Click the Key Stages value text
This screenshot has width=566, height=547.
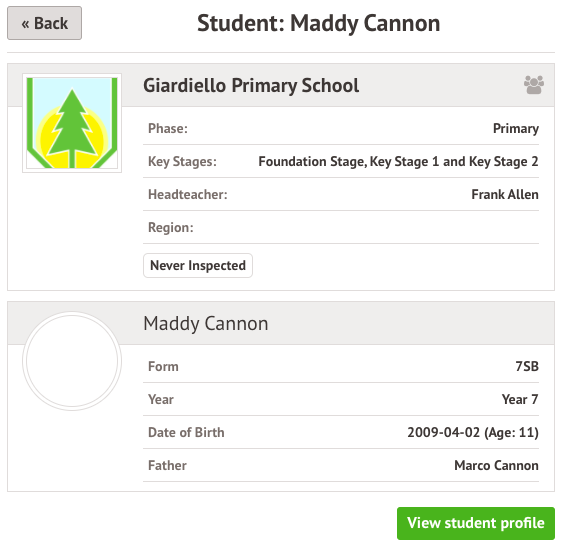(x=399, y=161)
